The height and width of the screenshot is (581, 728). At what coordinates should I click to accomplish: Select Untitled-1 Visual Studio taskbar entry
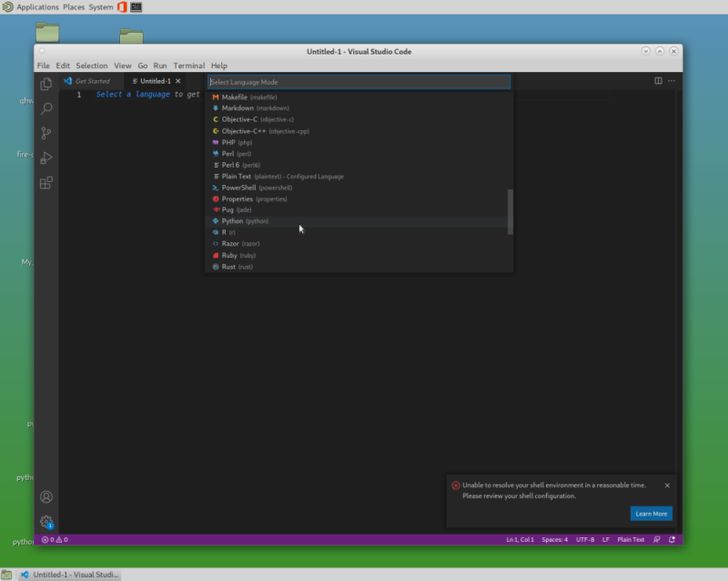point(70,575)
